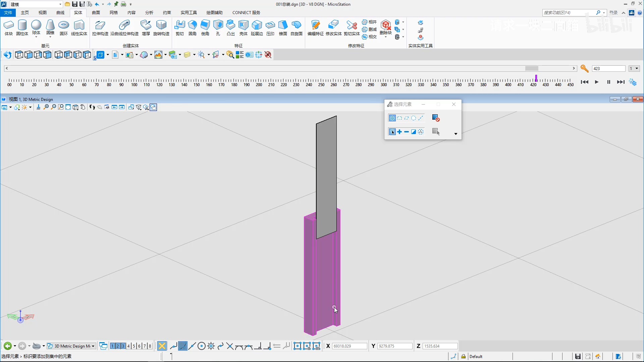Expand the 选择元素 dialog extended settings arrow

click(455, 134)
